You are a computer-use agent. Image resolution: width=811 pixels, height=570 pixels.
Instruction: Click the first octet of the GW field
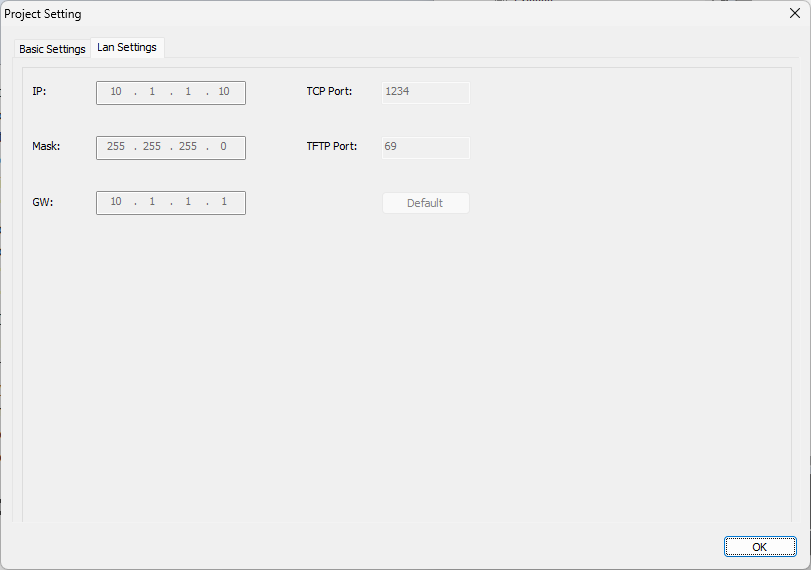pos(116,202)
